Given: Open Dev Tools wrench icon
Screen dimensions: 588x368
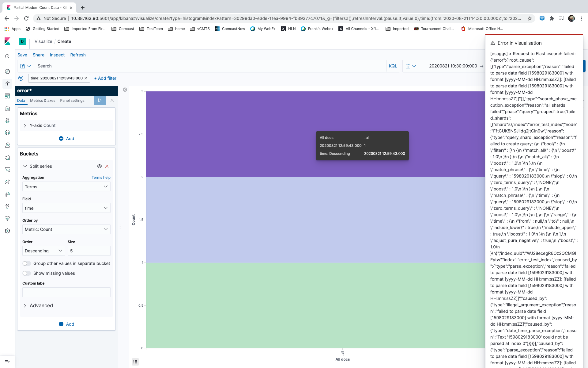Looking at the screenshot, I should point(7,206).
